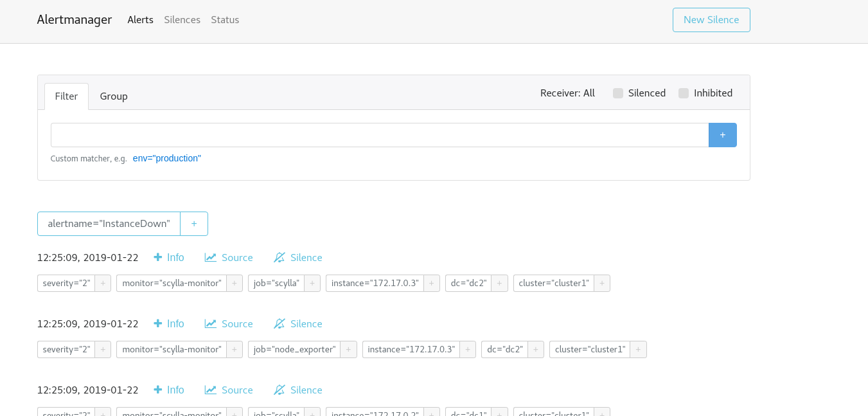Click the env="production" example link
The image size is (868, 416).
pyautogui.click(x=166, y=158)
